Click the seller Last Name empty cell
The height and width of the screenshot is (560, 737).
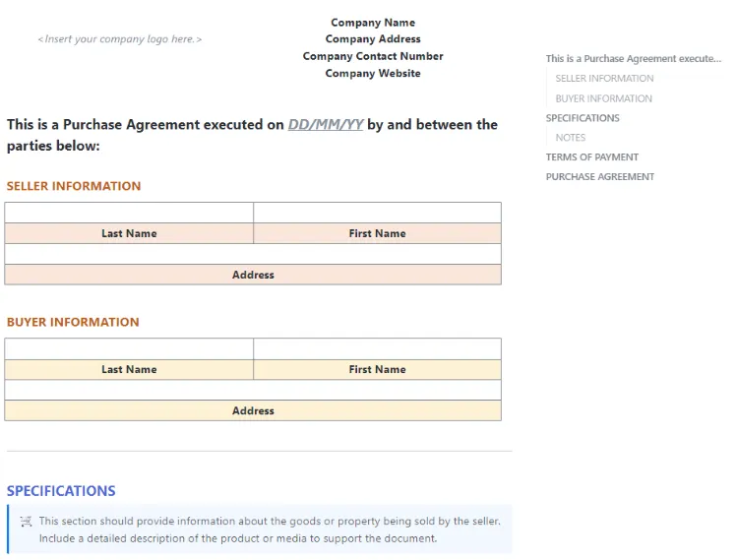(x=129, y=213)
